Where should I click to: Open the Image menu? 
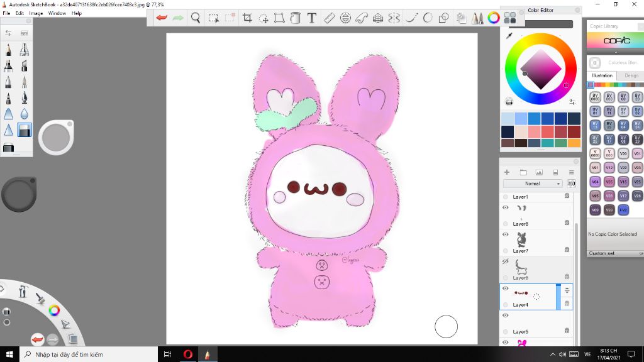[x=36, y=13]
